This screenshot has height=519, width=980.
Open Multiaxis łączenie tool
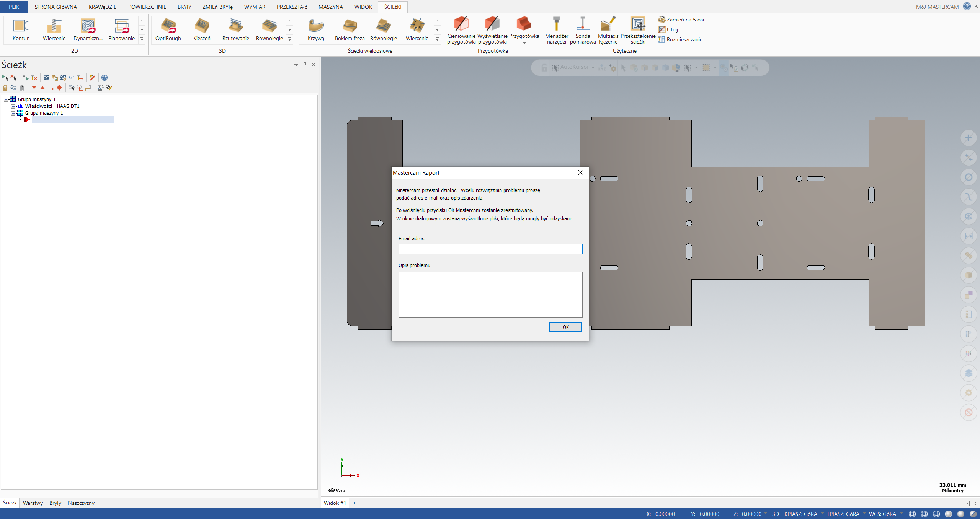coord(608,30)
